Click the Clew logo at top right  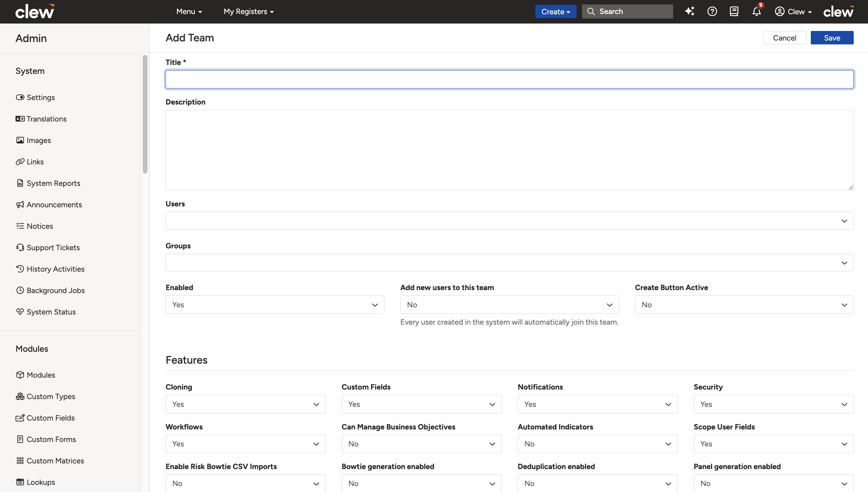tap(838, 12)
